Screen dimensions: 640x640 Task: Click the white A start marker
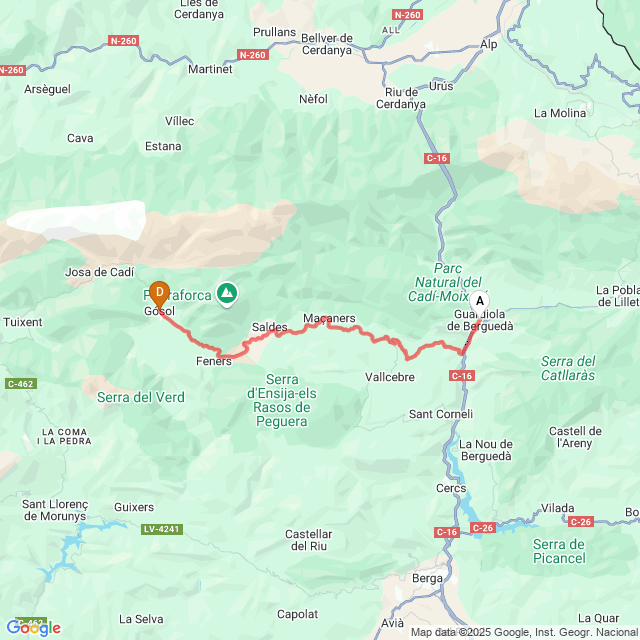point(480,303)
